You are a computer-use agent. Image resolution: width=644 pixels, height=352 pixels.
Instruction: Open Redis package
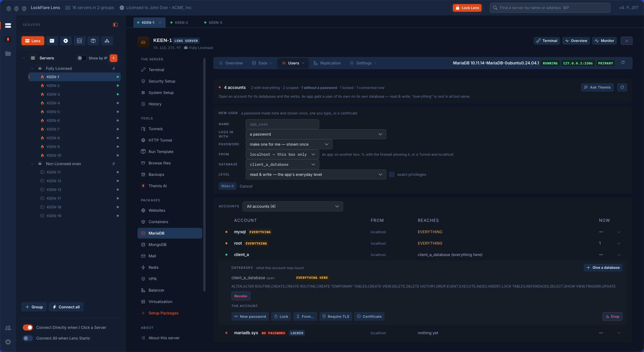pyautogui.click(x=170, y=267)
